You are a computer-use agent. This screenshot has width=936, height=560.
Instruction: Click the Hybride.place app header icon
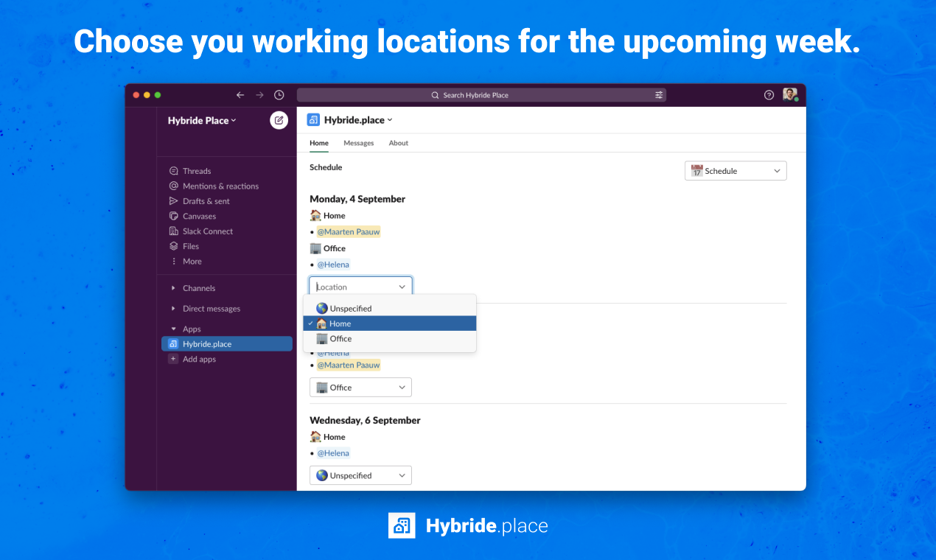pyautogui.click(x=313, y=120)
